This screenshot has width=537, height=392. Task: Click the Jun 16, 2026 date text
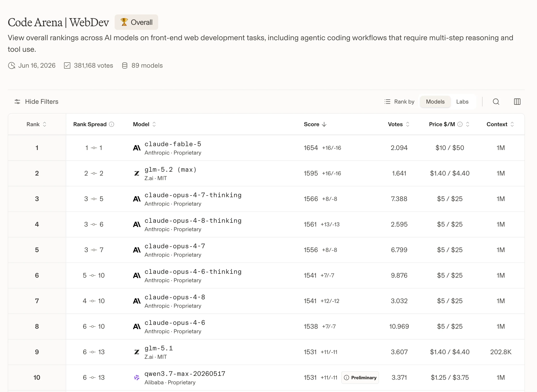pos(37,65)
